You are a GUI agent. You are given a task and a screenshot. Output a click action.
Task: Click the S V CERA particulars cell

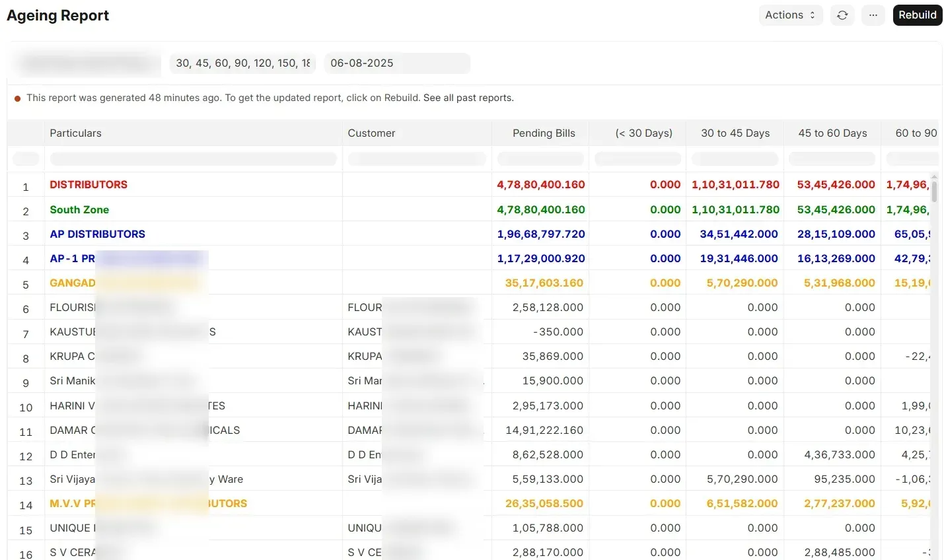click(193, 551)
